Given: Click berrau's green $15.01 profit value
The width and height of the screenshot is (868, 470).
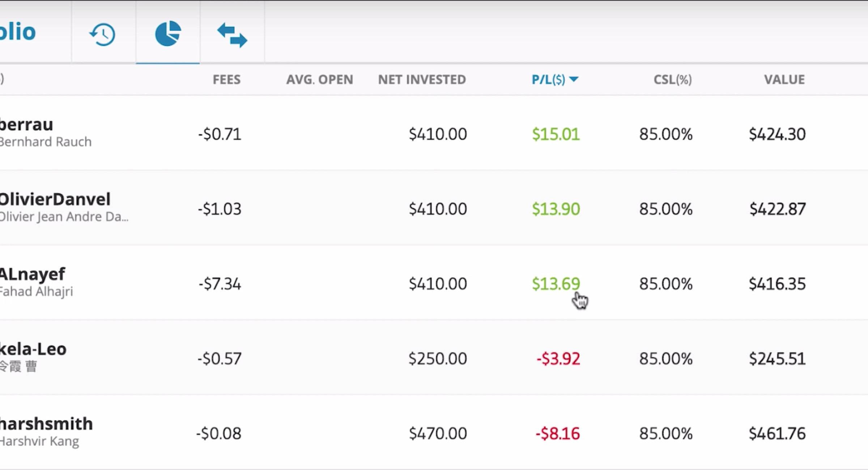Looking at the screenshot, I should 555,134.
